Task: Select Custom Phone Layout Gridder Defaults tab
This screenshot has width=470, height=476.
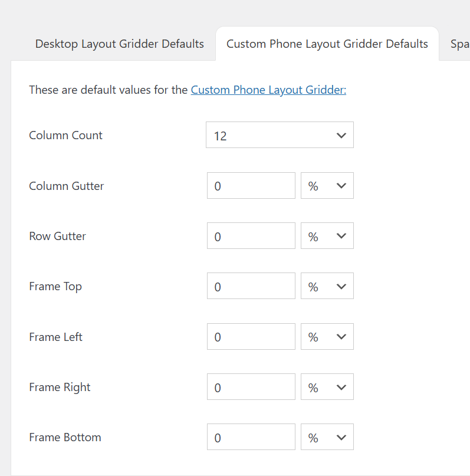Action: (x=327, y=44)
